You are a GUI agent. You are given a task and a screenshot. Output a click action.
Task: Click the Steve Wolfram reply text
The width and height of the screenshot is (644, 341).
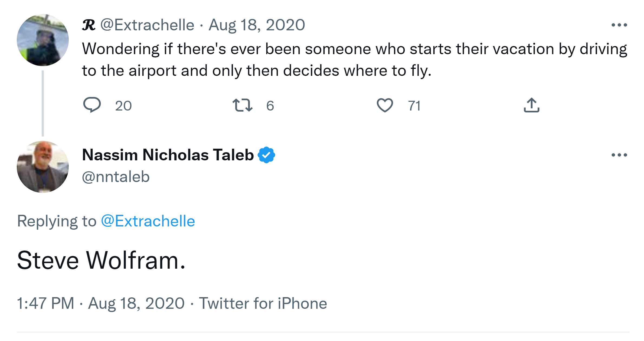coord(101,260)
